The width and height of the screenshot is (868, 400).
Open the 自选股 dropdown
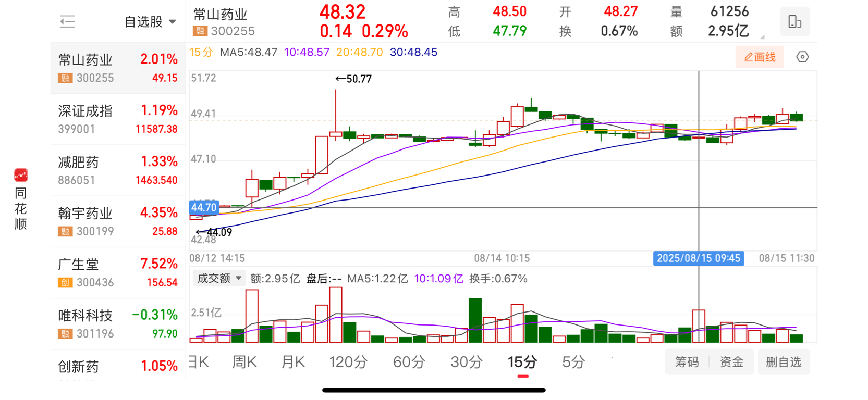pyautogui.click(x=150, y=22)
